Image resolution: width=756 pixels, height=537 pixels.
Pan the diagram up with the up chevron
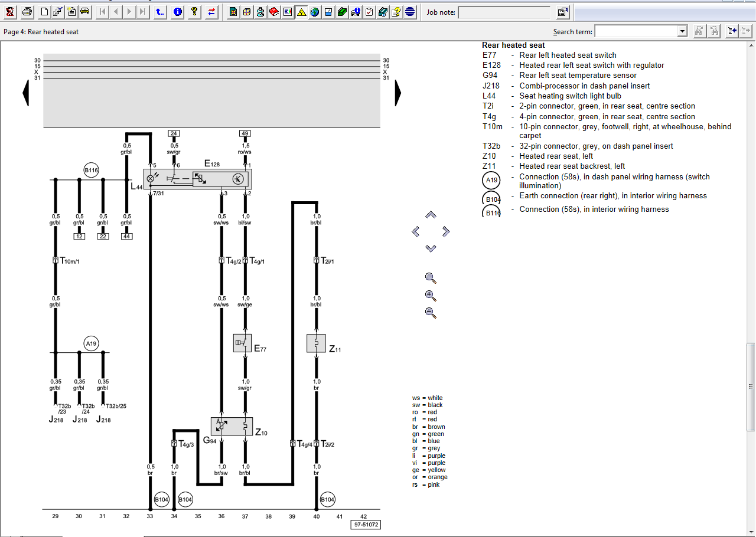431,215
